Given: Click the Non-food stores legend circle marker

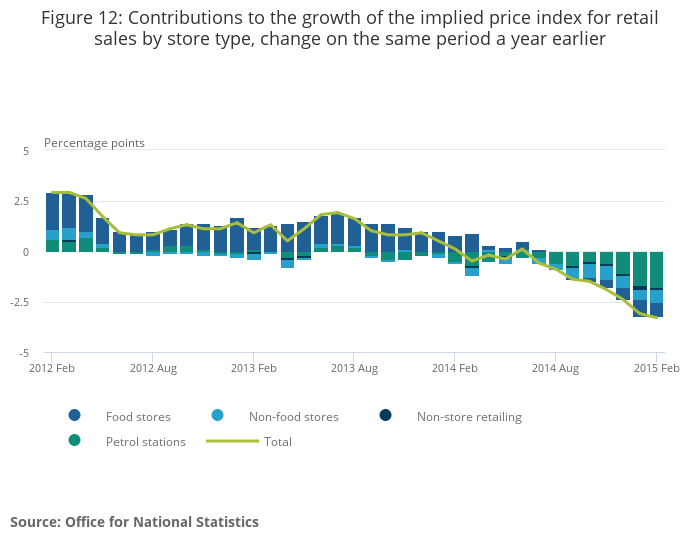Looking at the screenshot, I should [218, 416].
